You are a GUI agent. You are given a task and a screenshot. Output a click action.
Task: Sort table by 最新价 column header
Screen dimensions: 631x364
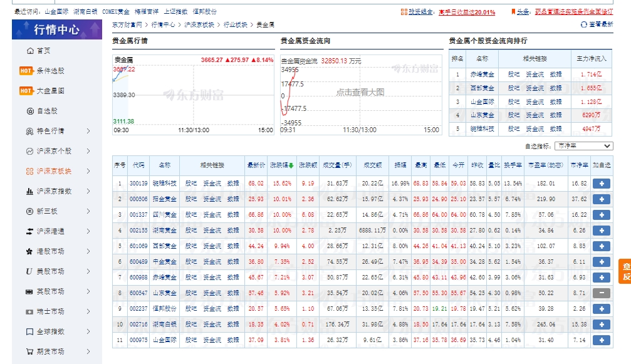(256, 165)
